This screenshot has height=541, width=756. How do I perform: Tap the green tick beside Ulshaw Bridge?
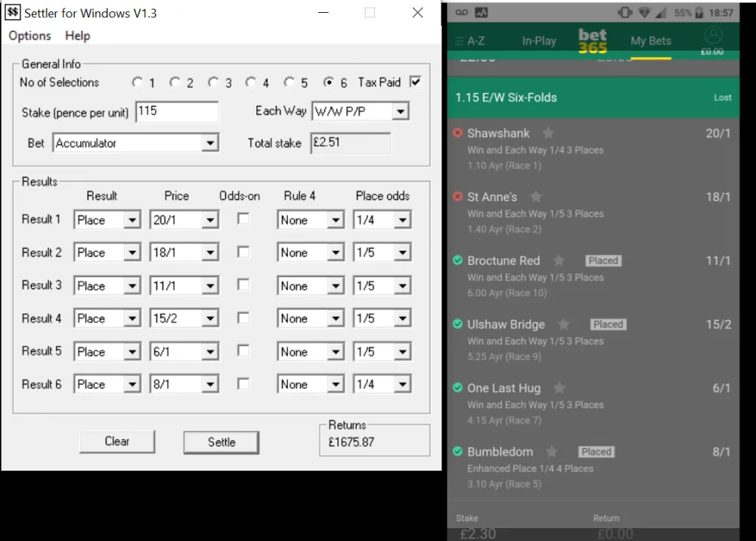point(457,325)
